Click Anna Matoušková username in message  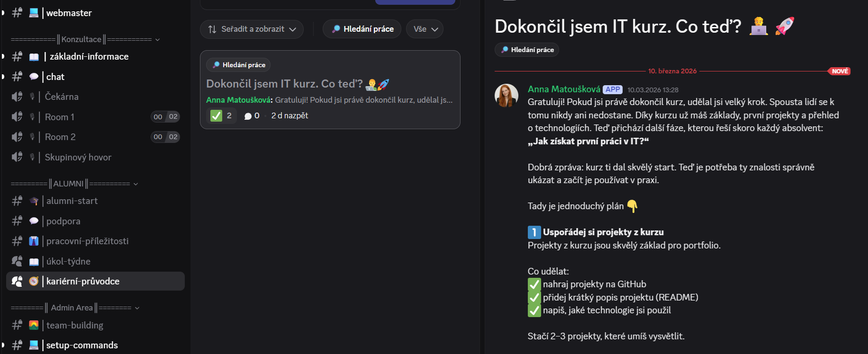click(x=564, y=89)
